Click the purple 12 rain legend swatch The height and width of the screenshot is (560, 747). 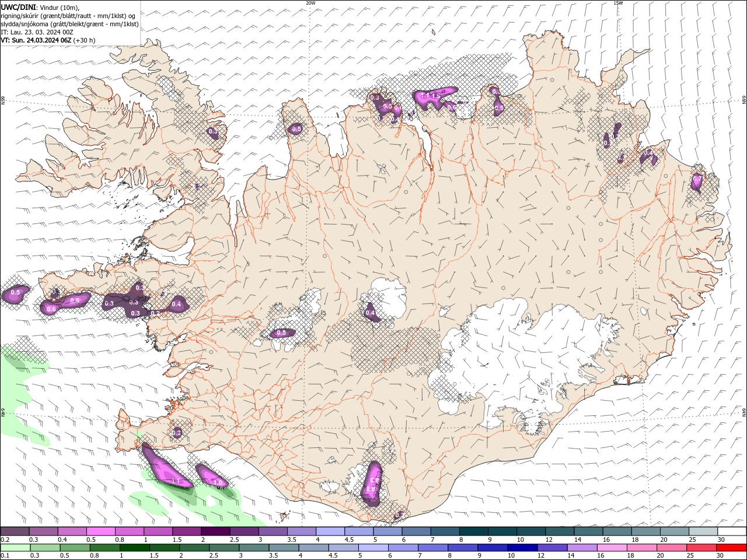click(x=552, y=548)
